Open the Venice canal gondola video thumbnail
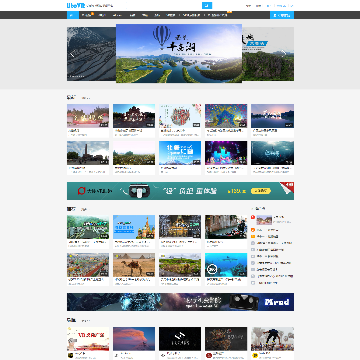 pyautogui.click(x=226, y=227)
